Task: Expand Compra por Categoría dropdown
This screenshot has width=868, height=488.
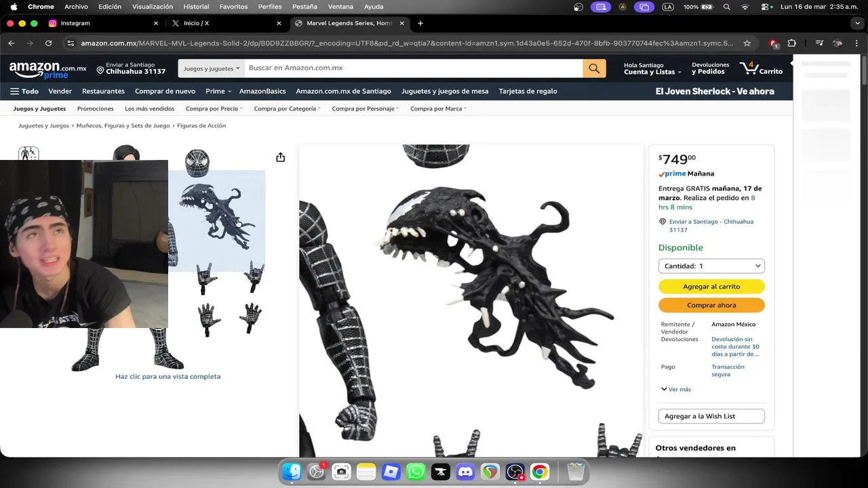Action: [x=287, y=108]
